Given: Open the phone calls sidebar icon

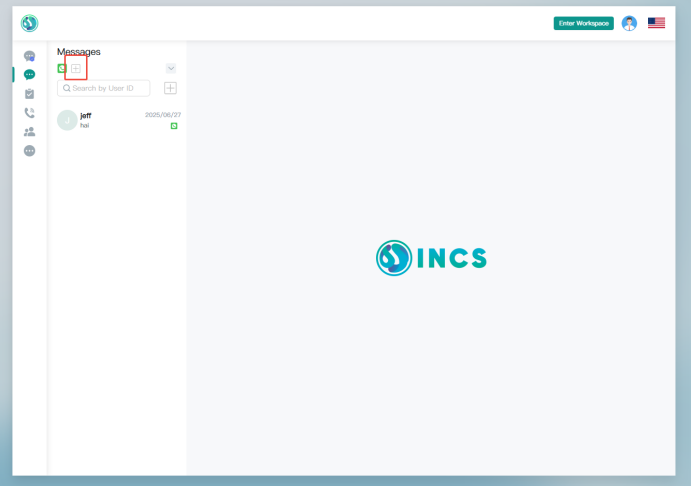Looking at the screenshot, I should click(29, 113).
